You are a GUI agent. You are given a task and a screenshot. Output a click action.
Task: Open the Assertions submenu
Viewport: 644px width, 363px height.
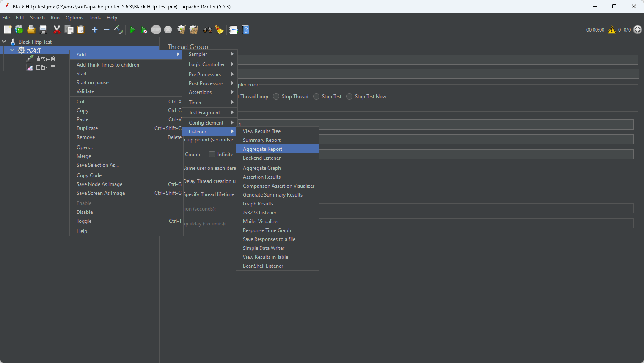pos(209,92)
